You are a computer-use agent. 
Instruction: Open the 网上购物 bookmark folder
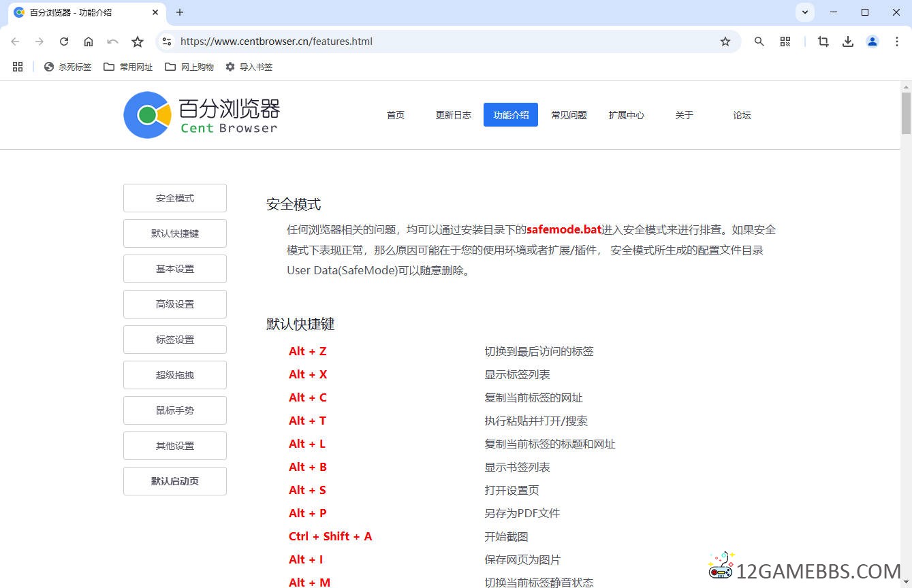pos(189,67)
